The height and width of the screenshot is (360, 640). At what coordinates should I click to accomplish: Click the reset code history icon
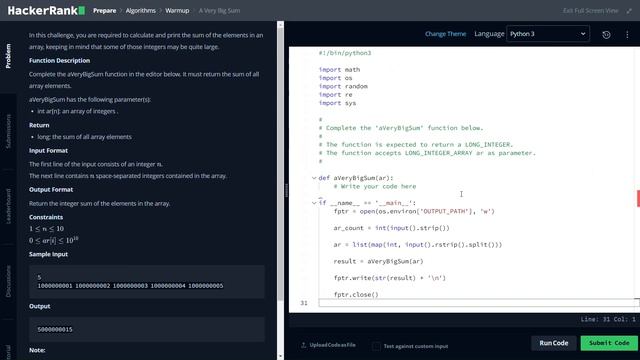[x=606, y=35]
